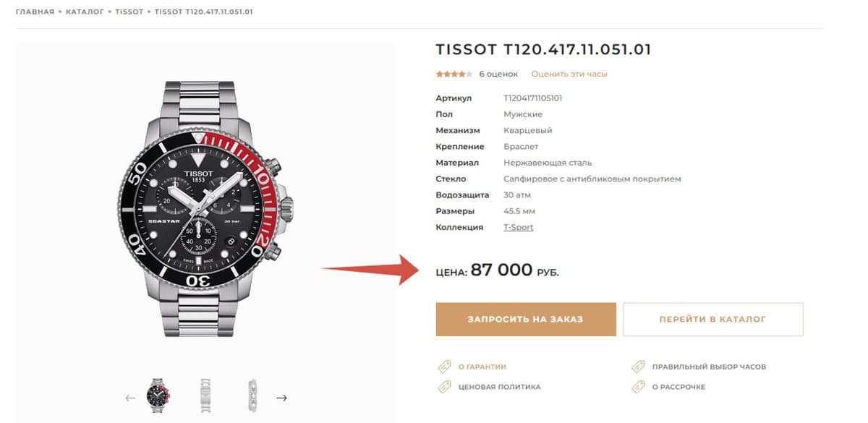Click the first star in the rating
This screenshot has width=868, height=423.
(x=438, y=73)
